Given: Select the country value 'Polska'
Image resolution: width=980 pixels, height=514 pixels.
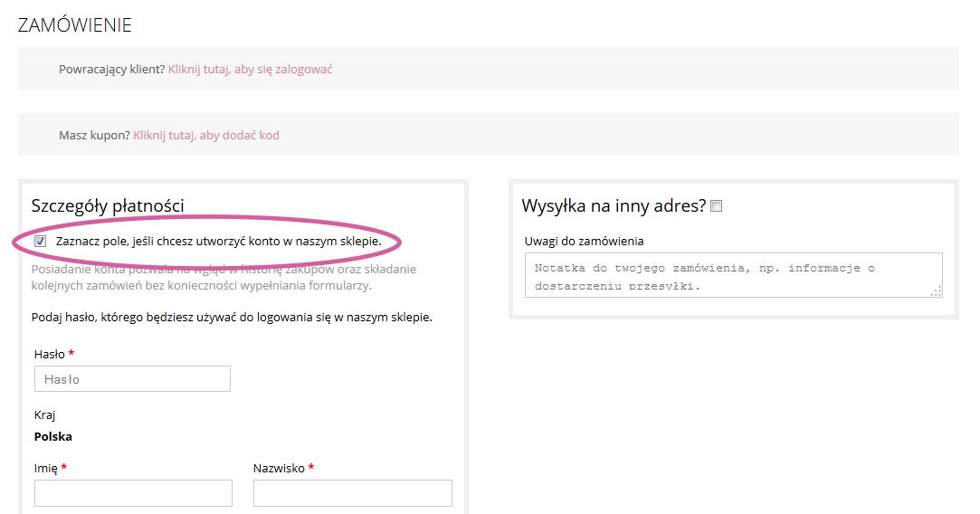Looking at the screenshot, I should tap(53, 436).
